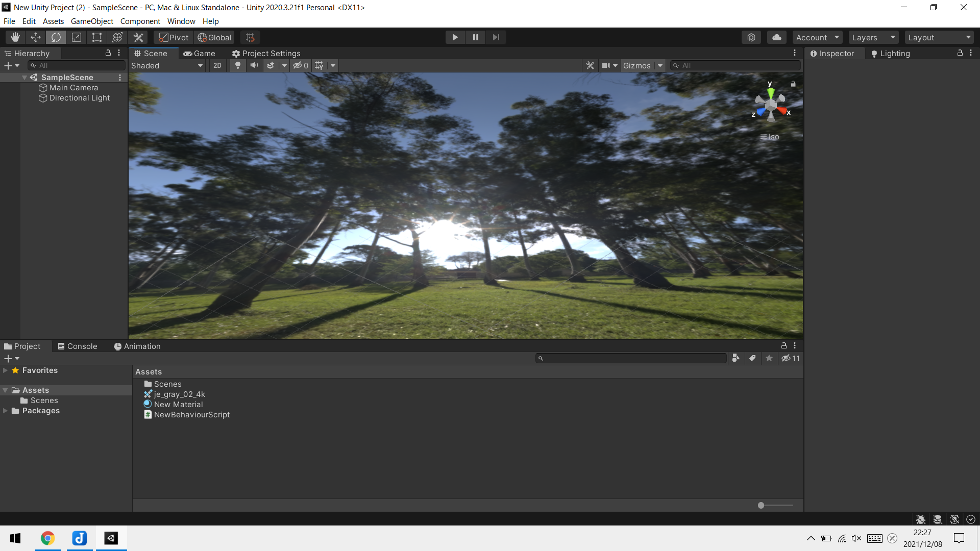Screen dimensions: 980x551
Task: Open Collab services icon
Action: click(x=751, y=37)
